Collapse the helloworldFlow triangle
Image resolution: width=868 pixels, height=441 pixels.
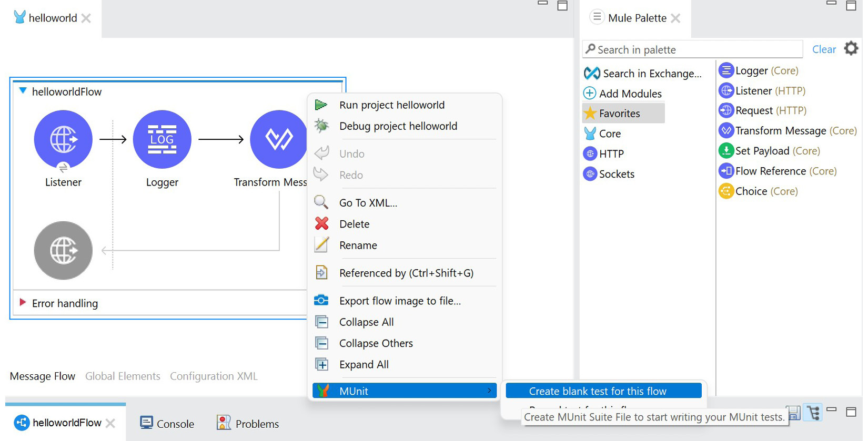pyautogui.click(x=23, y=91)
